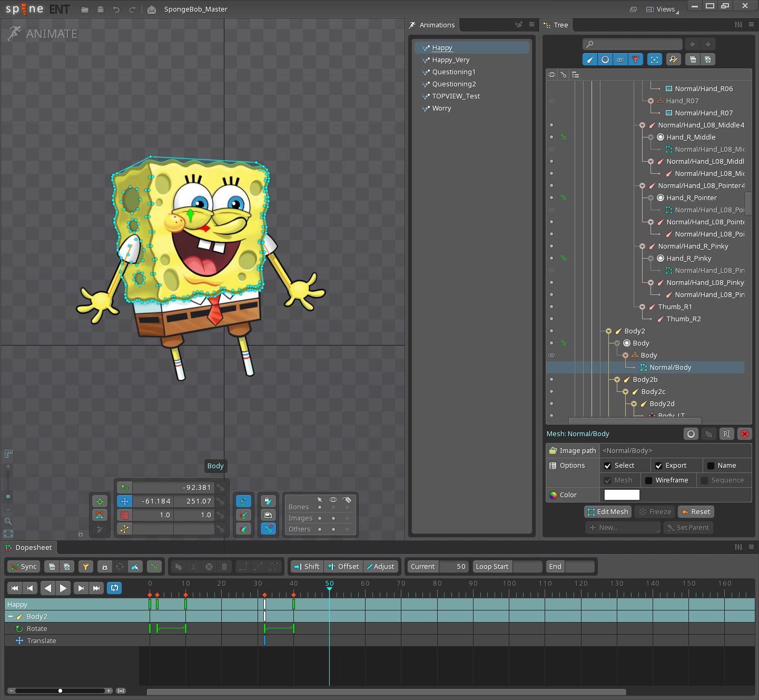Click the Reset button
This screenshot has width=759, height=700.
[695, 512]
